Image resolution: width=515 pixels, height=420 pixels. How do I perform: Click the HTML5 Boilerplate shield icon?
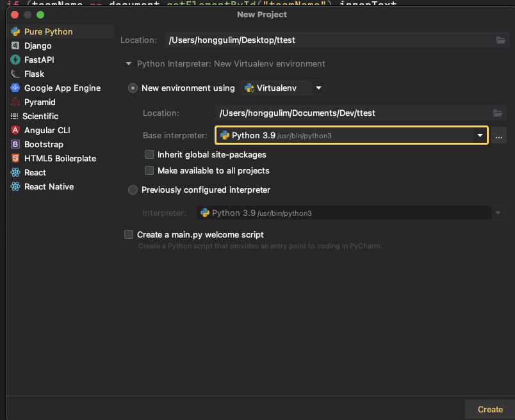tap(15, 158)
